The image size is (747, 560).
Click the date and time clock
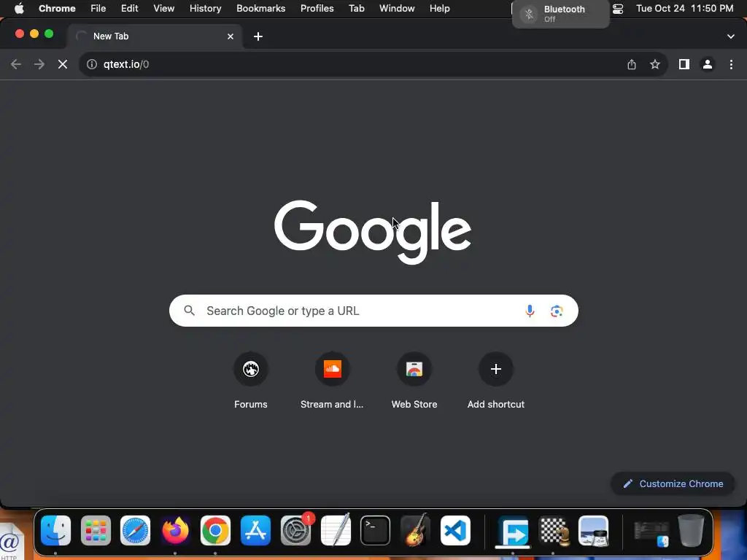click(684, 9)
